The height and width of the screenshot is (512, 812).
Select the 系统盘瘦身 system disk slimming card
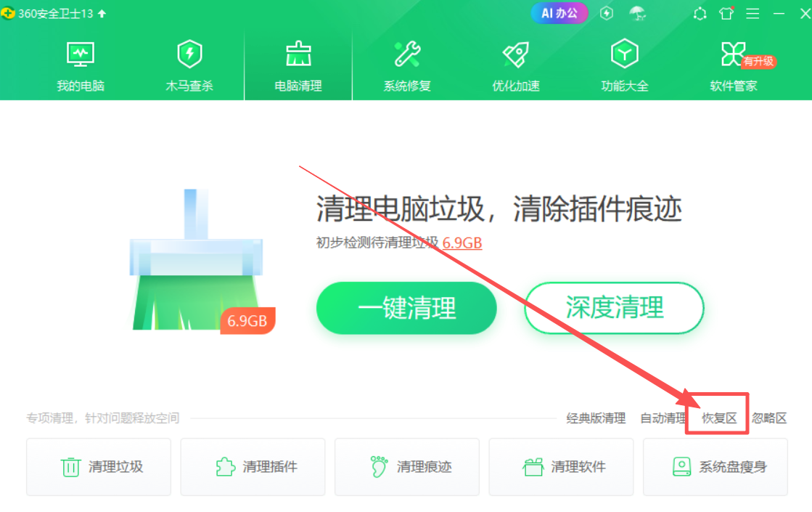(x=715, y=467)
